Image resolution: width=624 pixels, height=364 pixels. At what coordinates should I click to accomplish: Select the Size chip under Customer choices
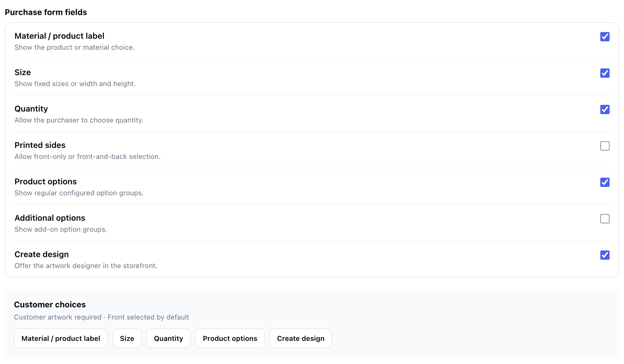(127, 338)
